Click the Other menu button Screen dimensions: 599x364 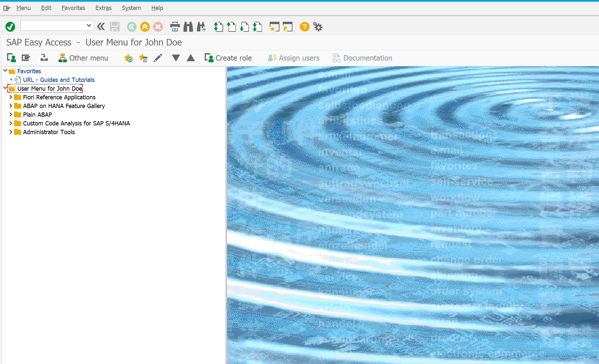click(x=83, y=58)
